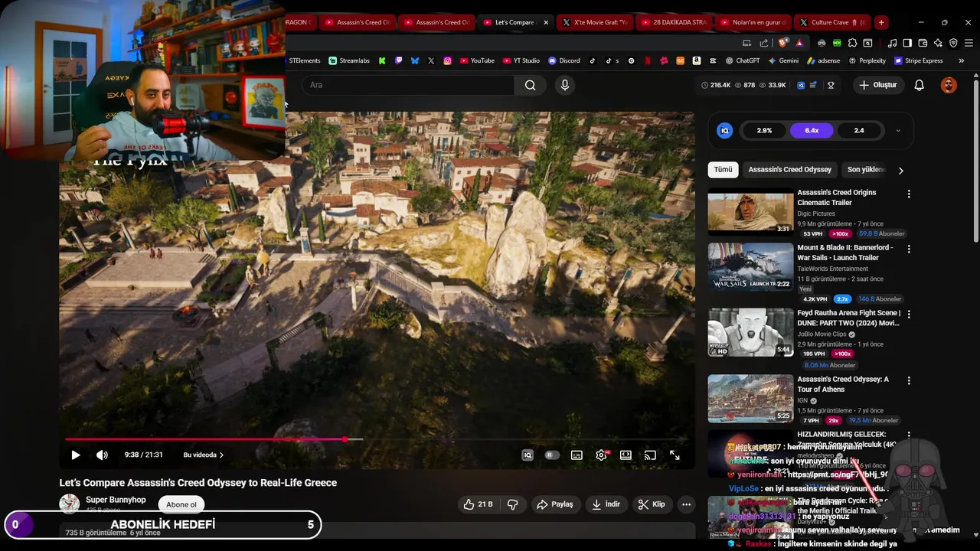Viewport: 980px width, 551px height.
Task: Select the 'Son yüklenenler' filter chip
Action: click(866, 170)
